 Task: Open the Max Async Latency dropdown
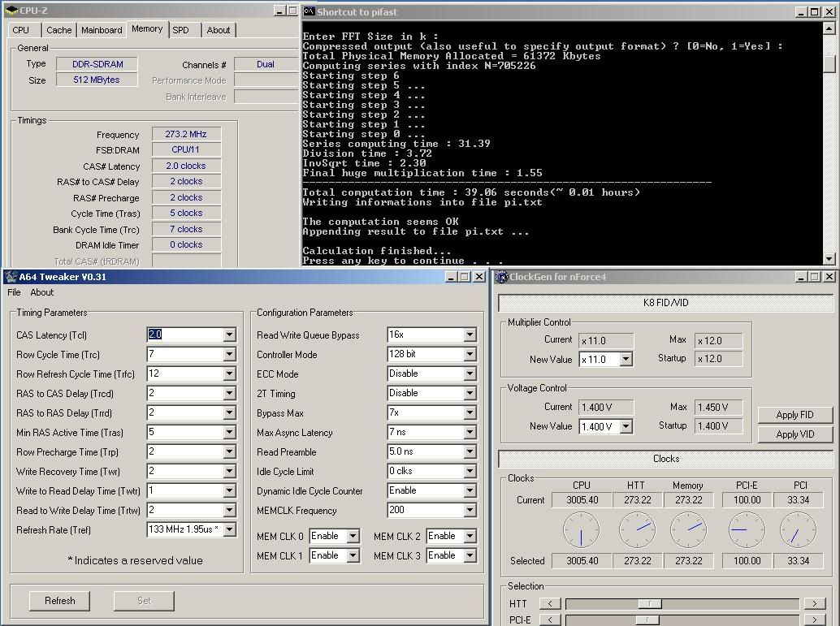click(x=470, y=432)
